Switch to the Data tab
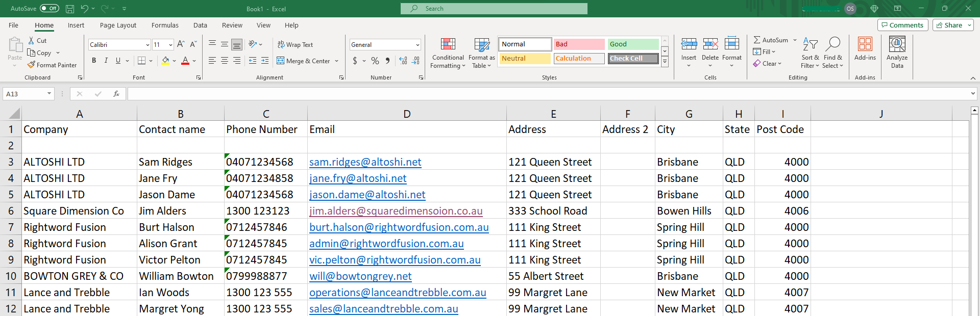This screenshot has height=316, width=980. (x=200, y=25)
